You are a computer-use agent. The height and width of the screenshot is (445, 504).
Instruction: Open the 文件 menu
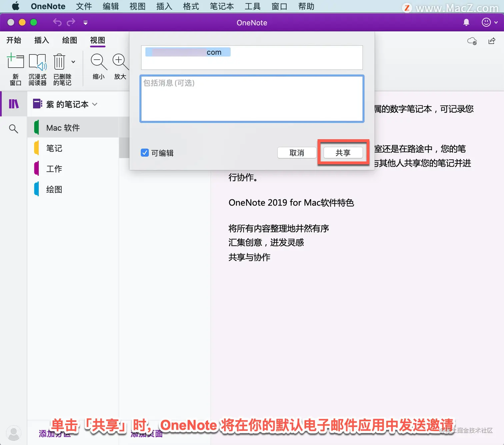click(84, 6)
